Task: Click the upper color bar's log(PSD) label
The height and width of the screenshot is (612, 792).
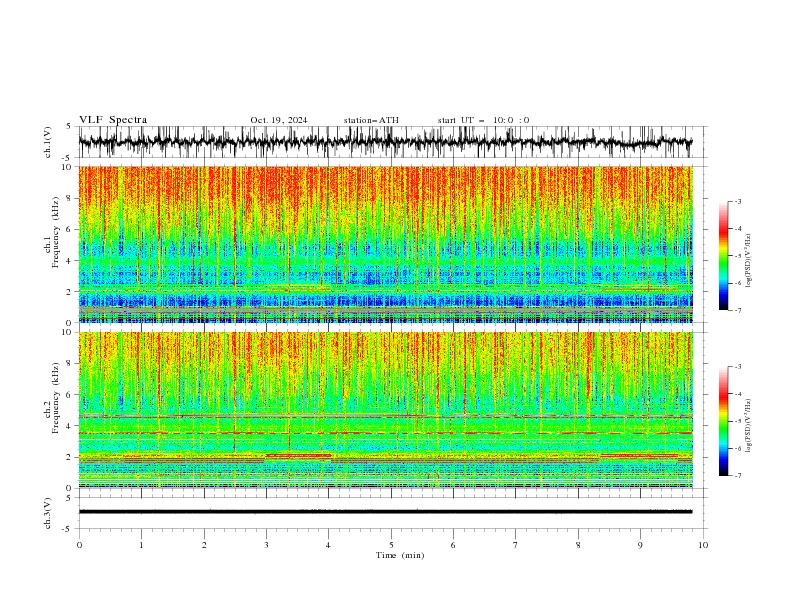Action: coord(749,261)
